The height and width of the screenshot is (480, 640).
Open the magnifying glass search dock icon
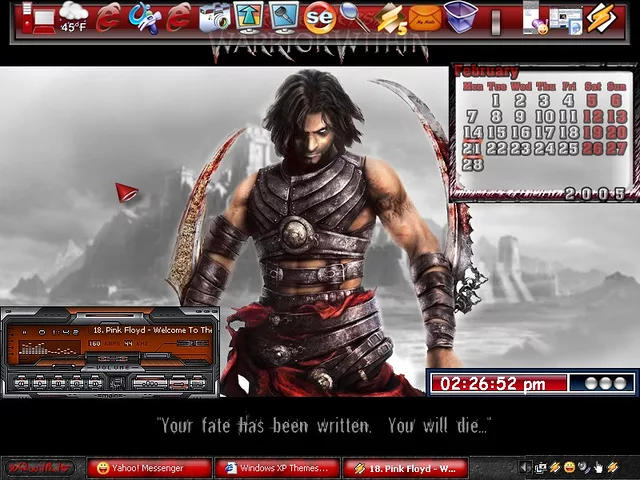(x=354, y=17)
